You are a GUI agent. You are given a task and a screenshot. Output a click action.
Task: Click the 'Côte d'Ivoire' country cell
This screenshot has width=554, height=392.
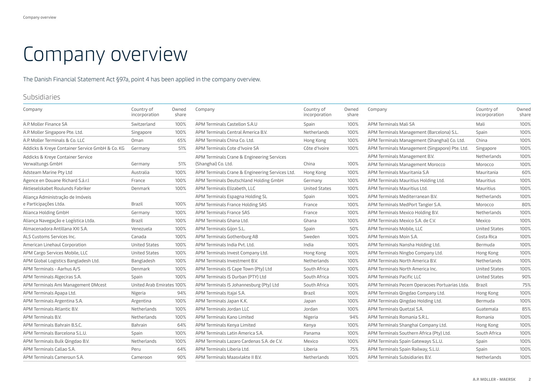coord(316,148)
